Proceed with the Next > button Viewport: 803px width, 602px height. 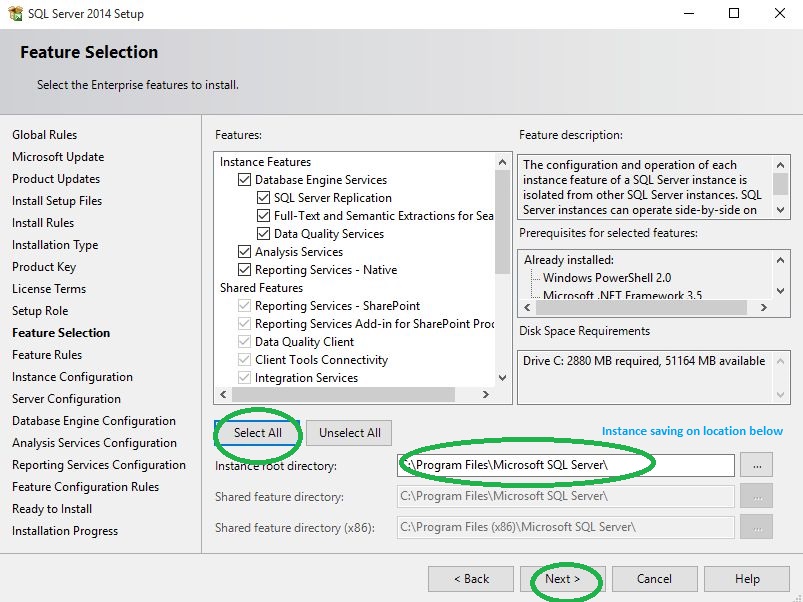563,578
